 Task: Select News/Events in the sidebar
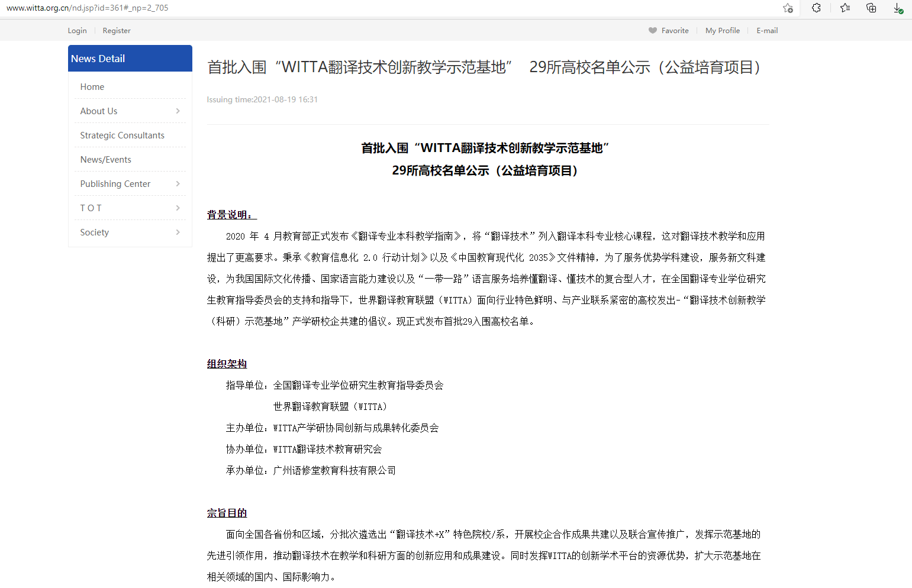[106, 160]
